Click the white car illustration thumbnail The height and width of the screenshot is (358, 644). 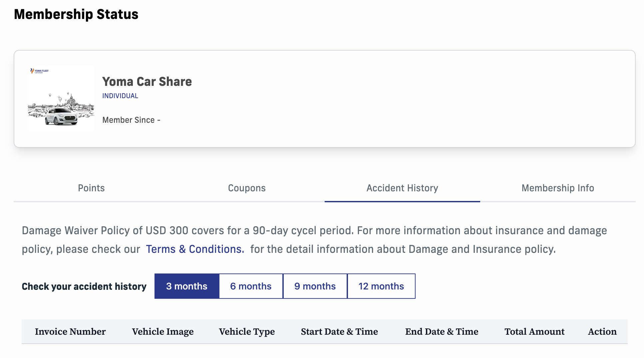pyautogui.click(x=61, y=110)
